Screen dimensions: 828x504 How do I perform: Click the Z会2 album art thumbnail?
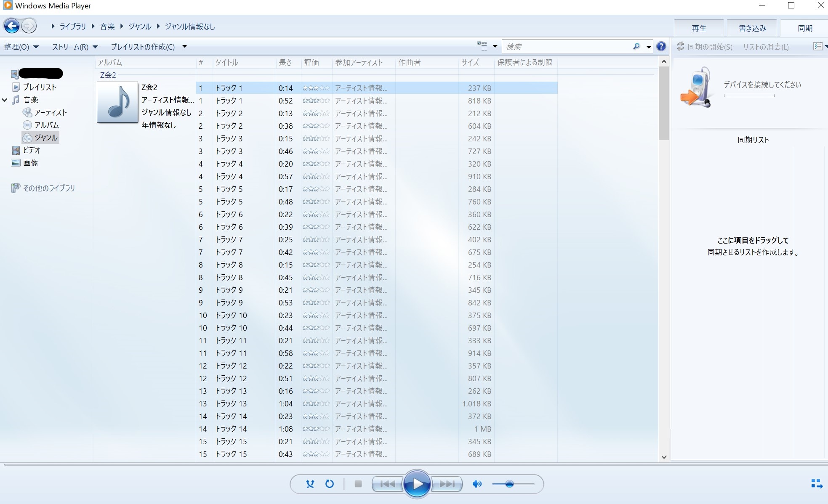click(x=117, y=102)
